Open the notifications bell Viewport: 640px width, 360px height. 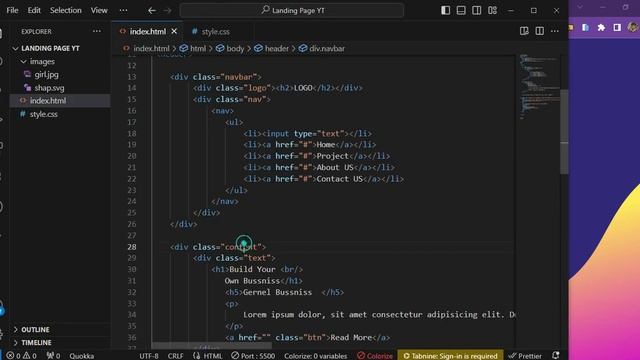click(556, 356)
